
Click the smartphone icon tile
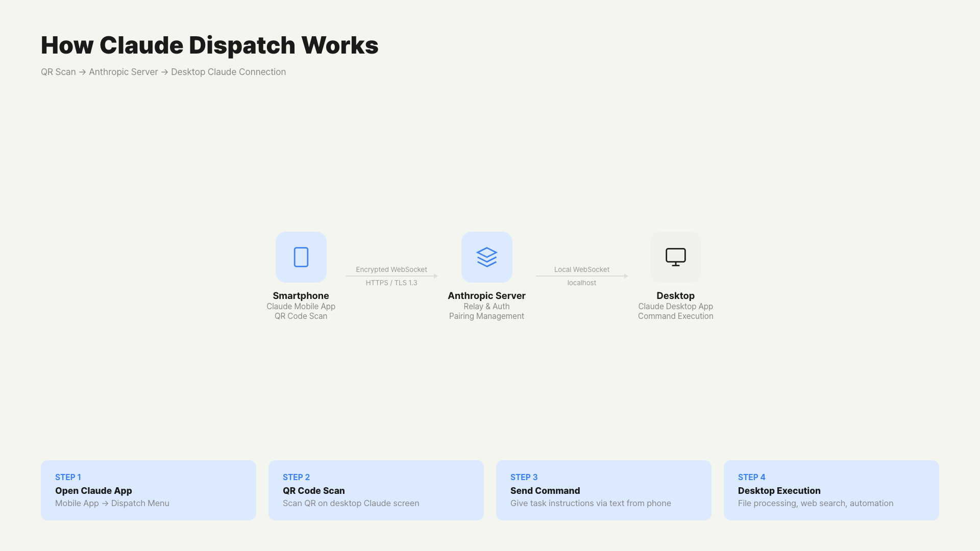point(301,257)
